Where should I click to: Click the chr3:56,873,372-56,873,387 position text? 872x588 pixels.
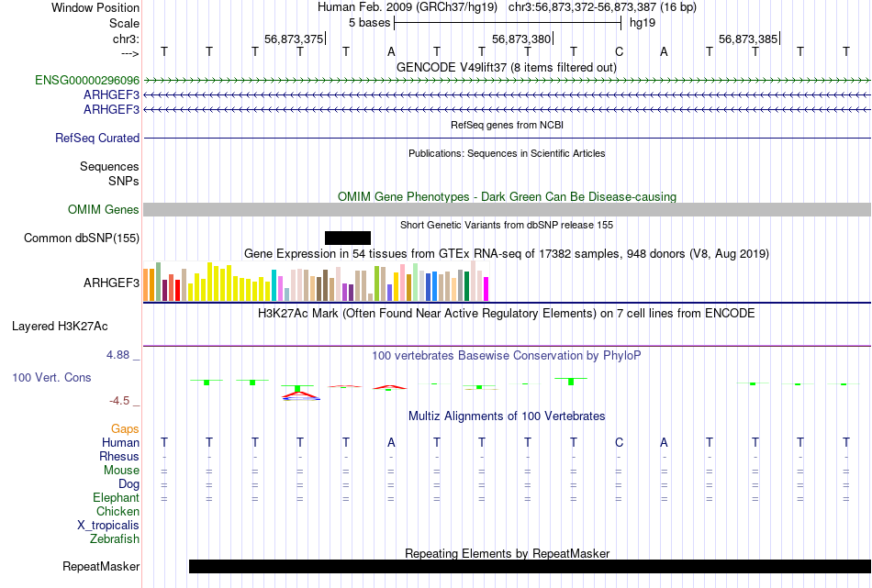tap(602, 7)
